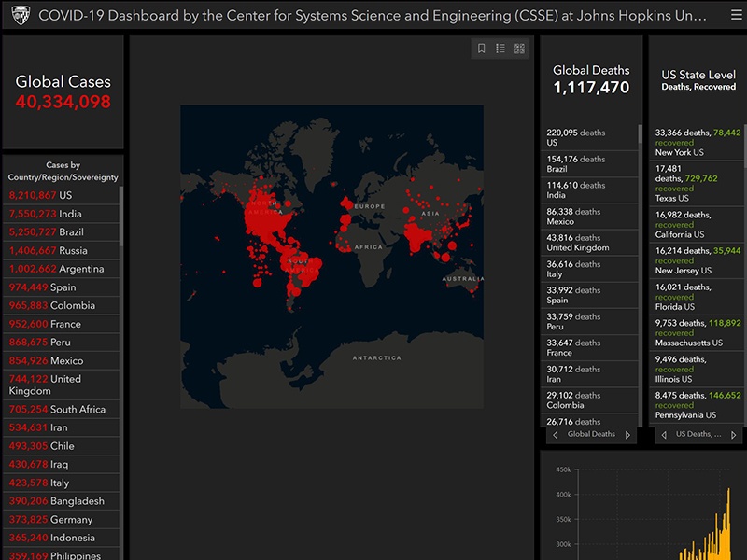Screen dimensions: 747x560
Task: Select Colombia with 965,883 cases
Action: (x=61, y=305)
